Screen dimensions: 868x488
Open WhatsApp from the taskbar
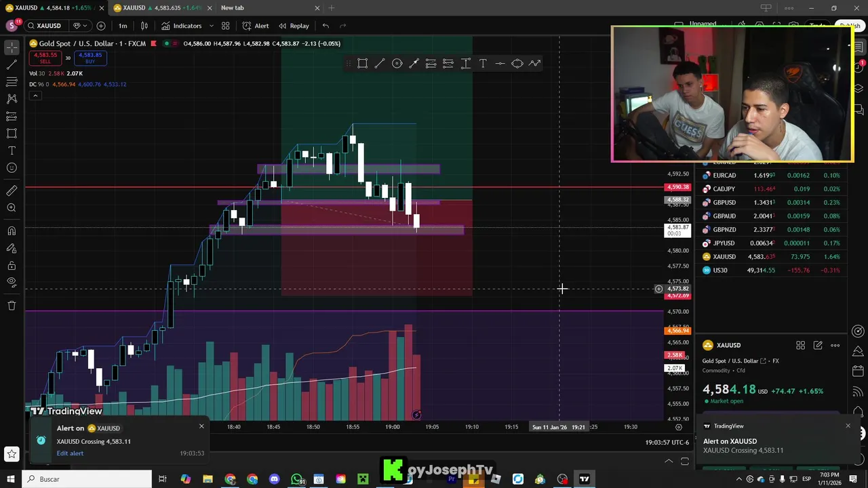(297, 479)
